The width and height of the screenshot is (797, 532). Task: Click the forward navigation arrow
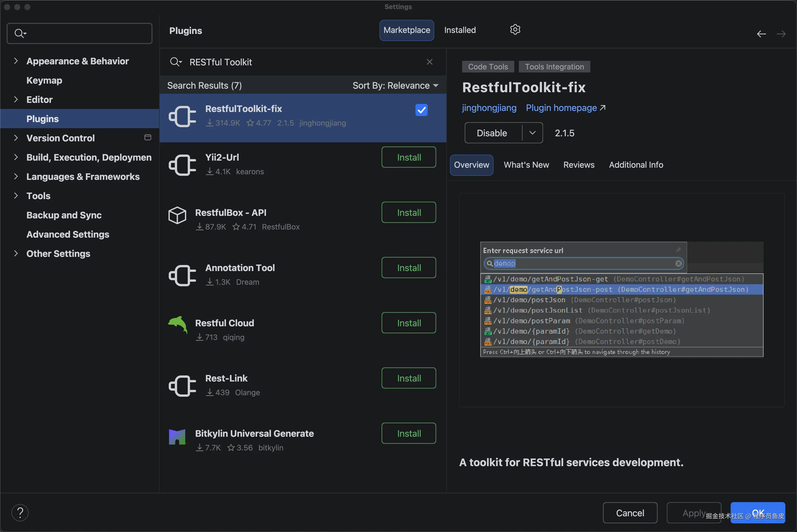pyautogui.click(x=781, y=34)
